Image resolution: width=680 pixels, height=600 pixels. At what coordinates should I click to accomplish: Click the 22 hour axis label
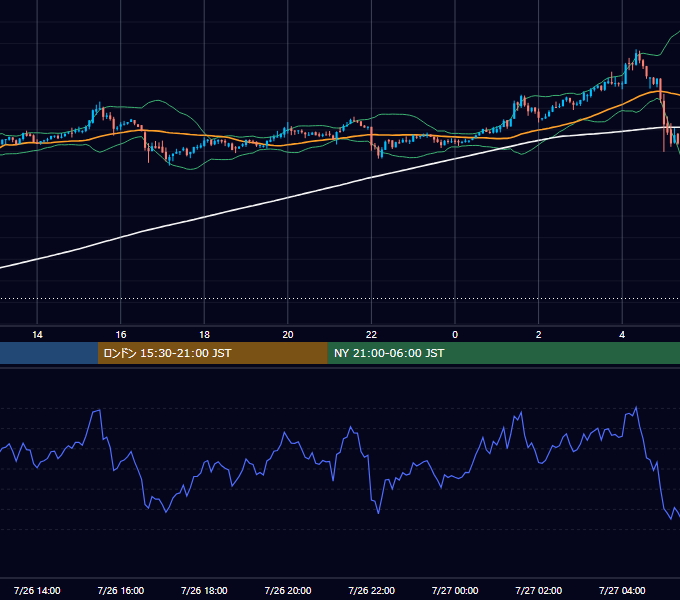[371, 335]
